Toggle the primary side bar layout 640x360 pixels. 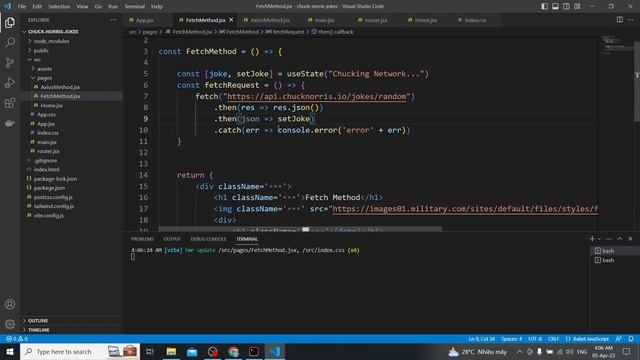544,6
